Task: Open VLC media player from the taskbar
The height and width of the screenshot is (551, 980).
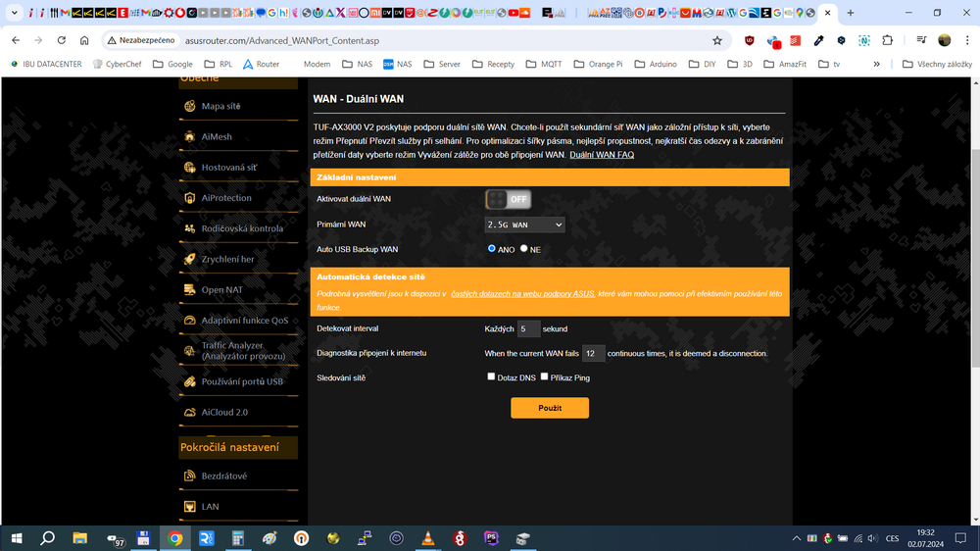Action: [427, 538]
